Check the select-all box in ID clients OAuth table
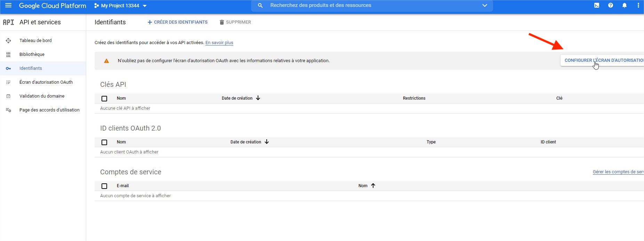The image size is (644, 241). tap(104, 142)
